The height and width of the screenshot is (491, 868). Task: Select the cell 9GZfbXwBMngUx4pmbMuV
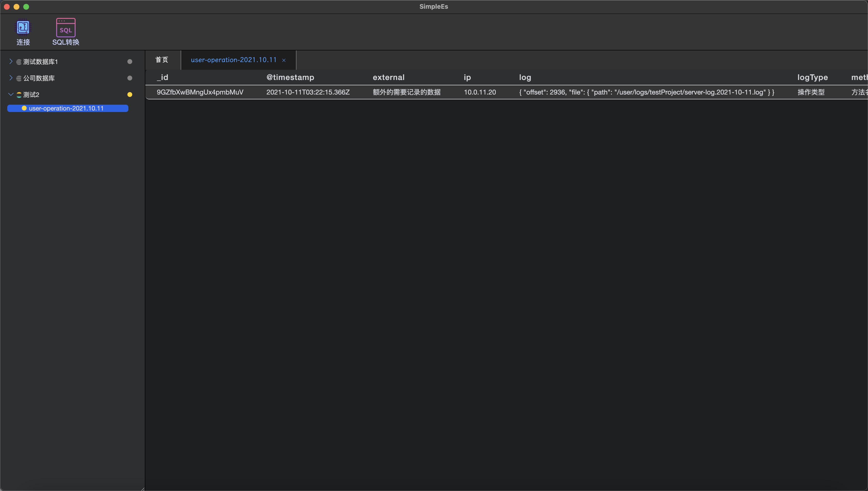point(200,92)
